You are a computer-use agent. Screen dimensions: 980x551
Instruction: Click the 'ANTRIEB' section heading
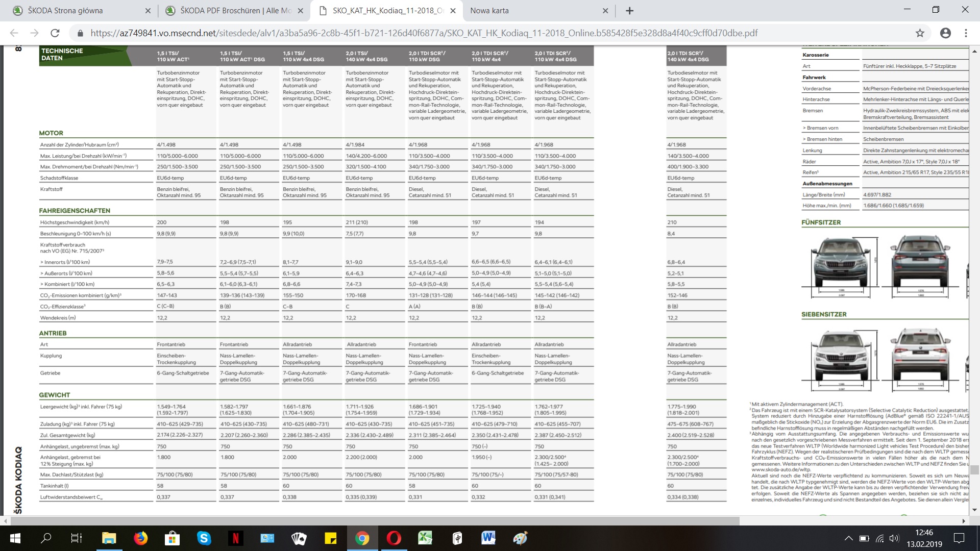[x=53, y=333]
